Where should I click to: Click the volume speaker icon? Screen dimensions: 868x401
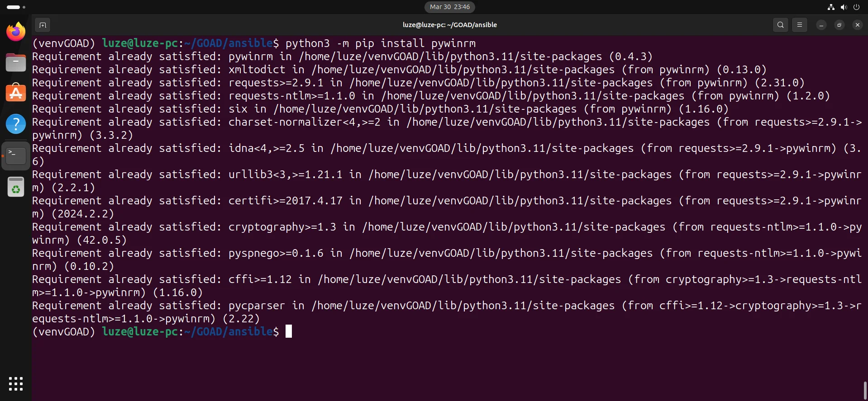click(x=844, y=7)
